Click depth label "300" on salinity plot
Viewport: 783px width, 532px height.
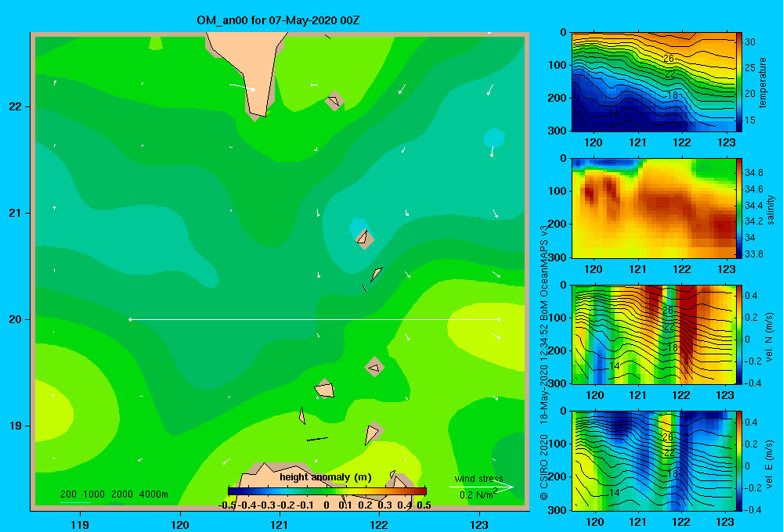[557, 257]
